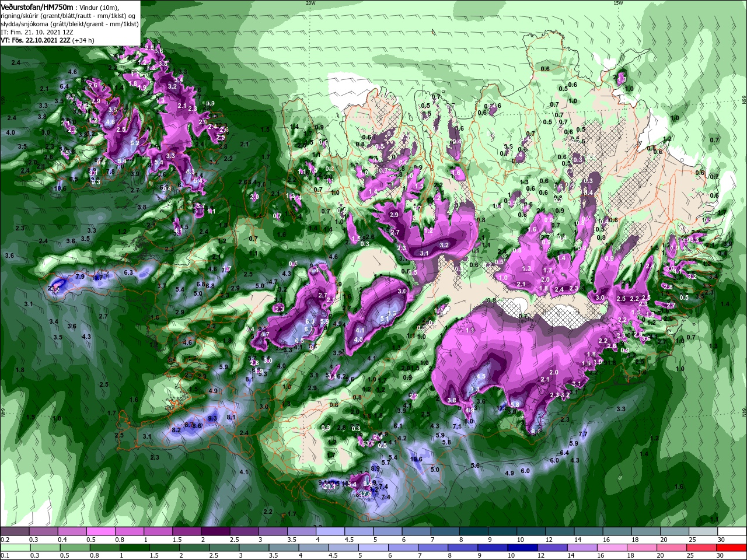Image resolution: width=747 pixels, height=560 pixels.
Task: Click the '7.9' precipitation value on the map
Action: click(x=80, y=276)
